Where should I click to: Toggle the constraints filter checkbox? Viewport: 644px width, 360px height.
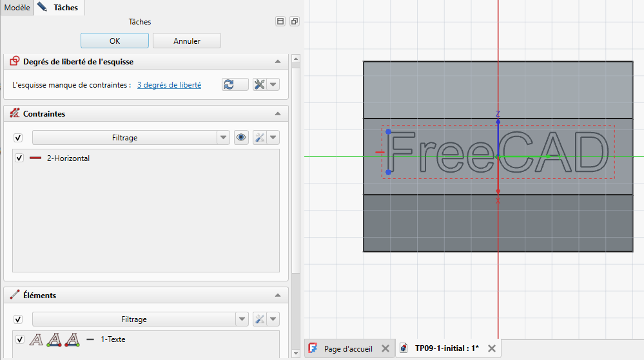18,138
